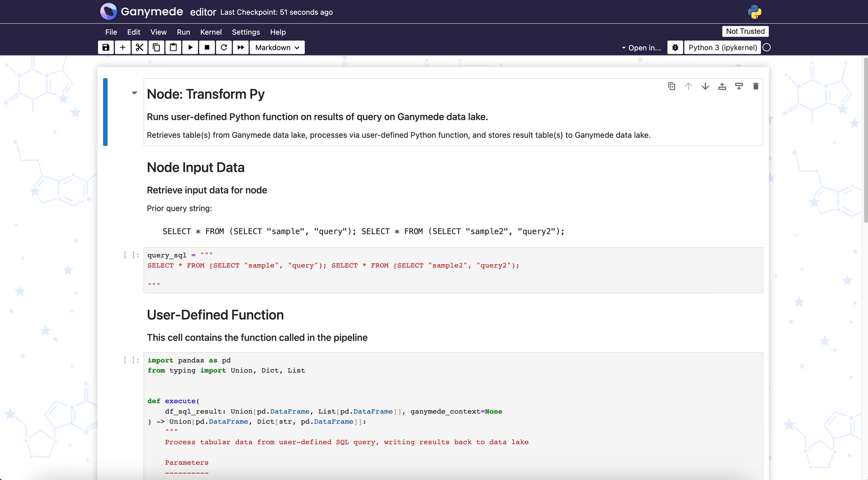Viewport: 868px width, 480px height.
Task: Switch kernel via Python 3 (ipykernel) button
Action: 723,48
